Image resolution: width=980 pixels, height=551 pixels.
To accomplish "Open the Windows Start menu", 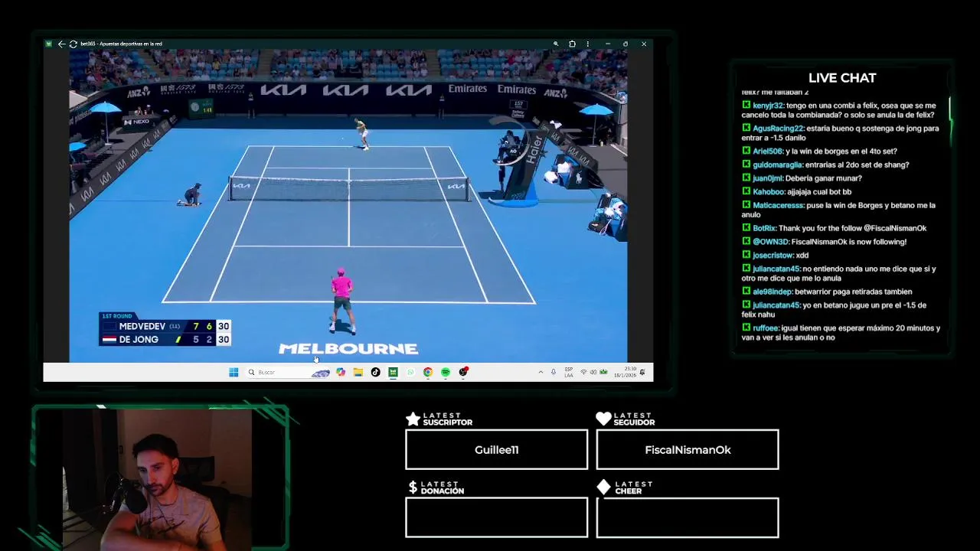I will (x=234, y=372).
